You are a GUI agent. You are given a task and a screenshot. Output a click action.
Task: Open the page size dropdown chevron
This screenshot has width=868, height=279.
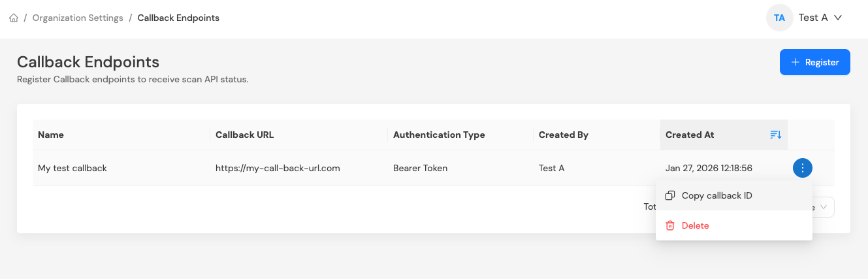click(x=824, y=207)
